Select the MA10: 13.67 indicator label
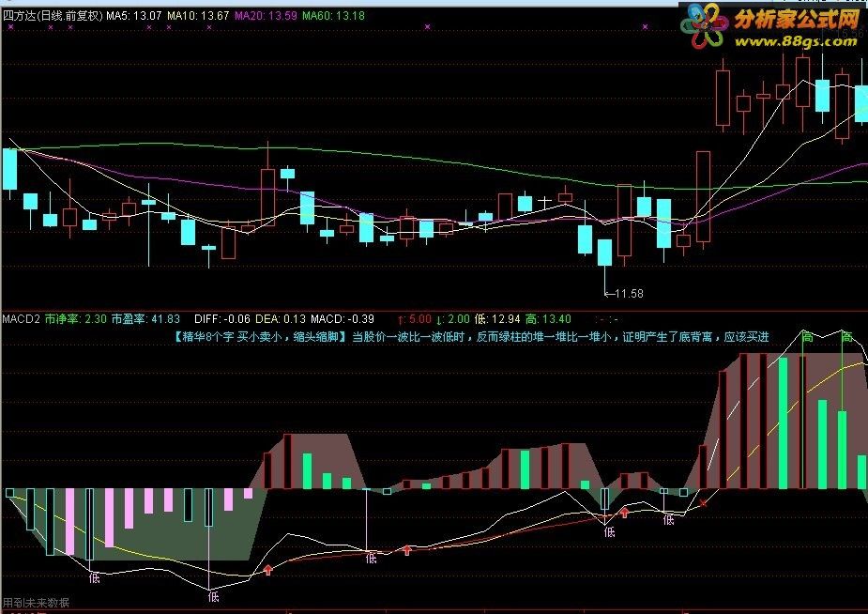Viewport: 868px width, 614px height. click(x=198, y=16)
